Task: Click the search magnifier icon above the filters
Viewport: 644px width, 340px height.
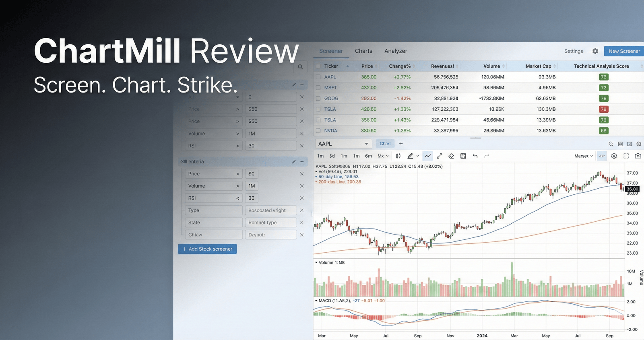Action: click(x=300, y=67)
